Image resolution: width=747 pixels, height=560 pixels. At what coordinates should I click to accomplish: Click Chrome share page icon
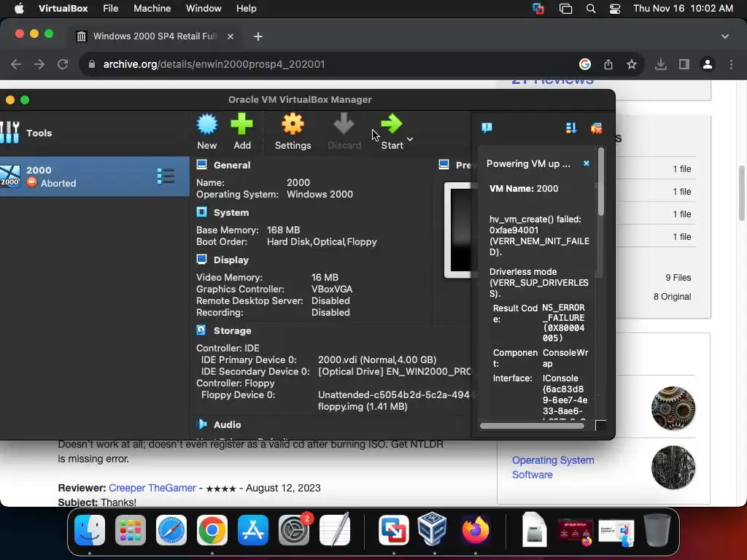pyautogui.click(x=608, y=64)
